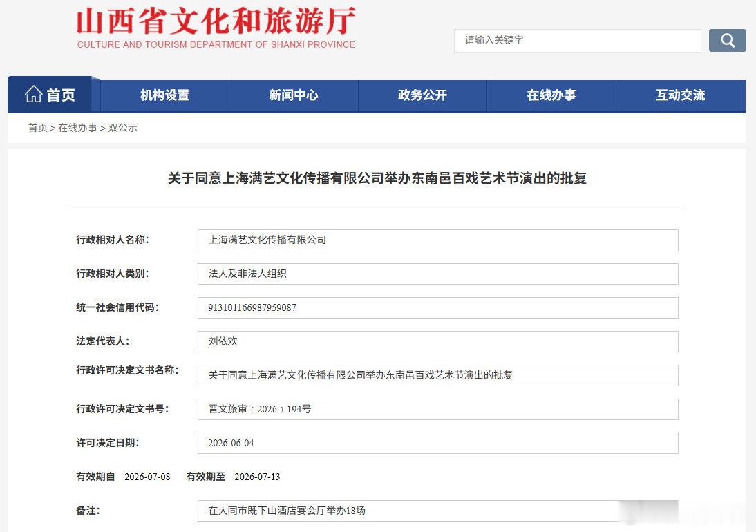Click the 行政许可决定文书号 label
Viewport: 756px width, 532px height.
[x=122, y=409]
